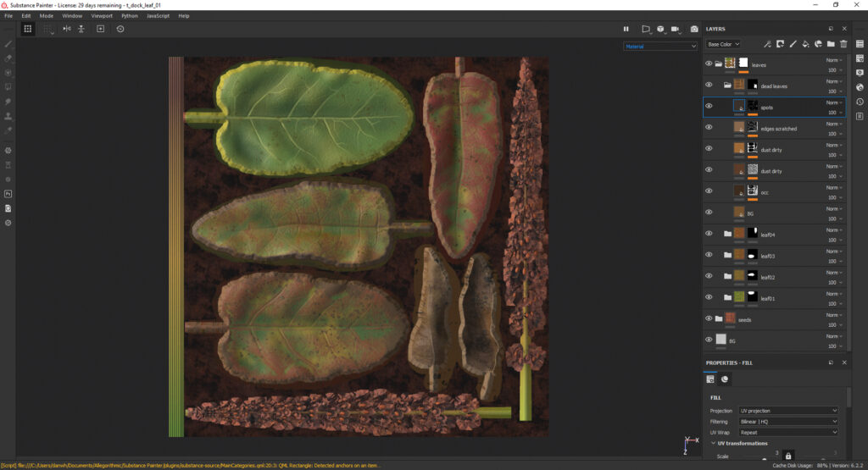Click the trash icon to delete layer
Viewport: 868px width, 470px height.
[844, 44]
